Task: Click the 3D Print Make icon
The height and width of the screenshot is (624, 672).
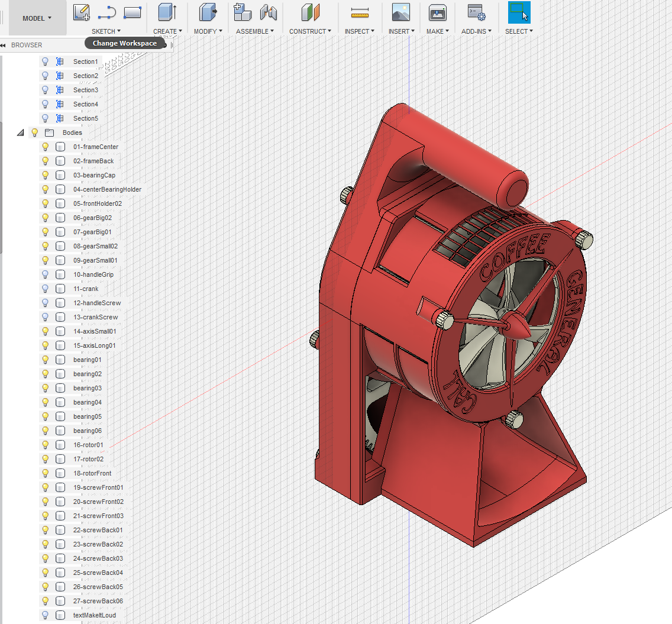Action: click(438, 12)
